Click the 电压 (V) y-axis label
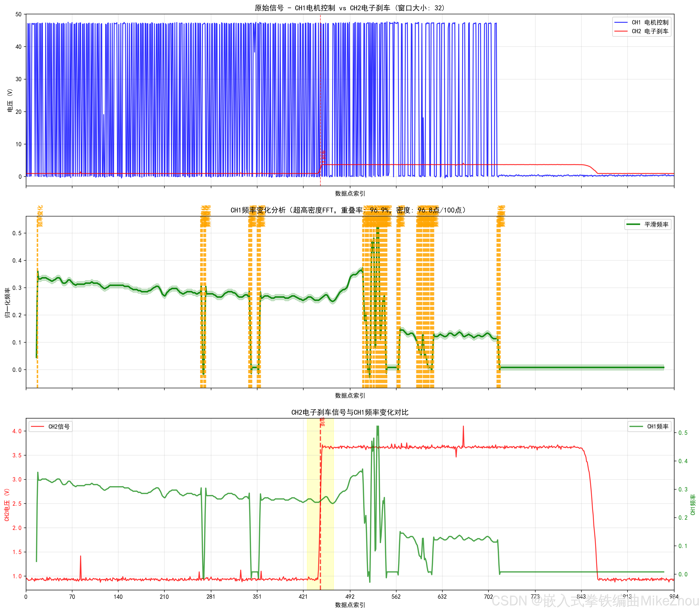Image resolution: width=700 pixels, height=612 pixels. pyautogui.click(x=10, y=100)
